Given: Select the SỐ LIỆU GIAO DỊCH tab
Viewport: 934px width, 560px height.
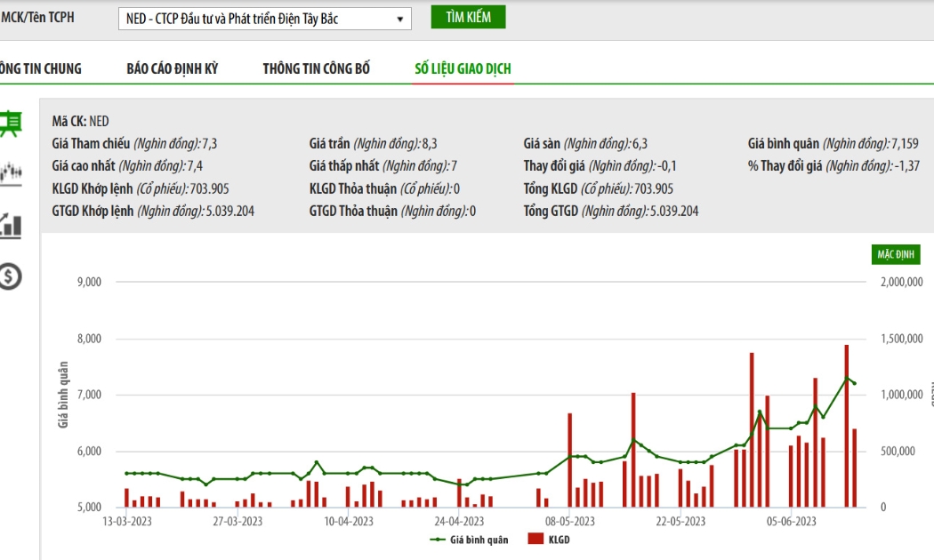Looking at the screenshot, I should tap(463, 68).
